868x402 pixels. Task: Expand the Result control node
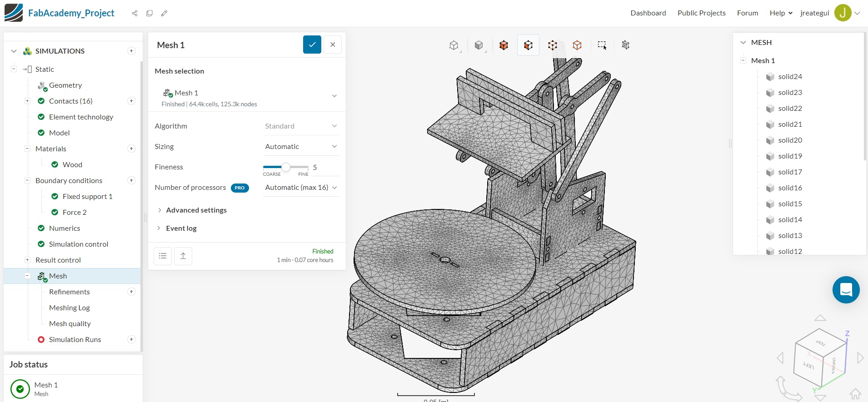tap(27, 260)
